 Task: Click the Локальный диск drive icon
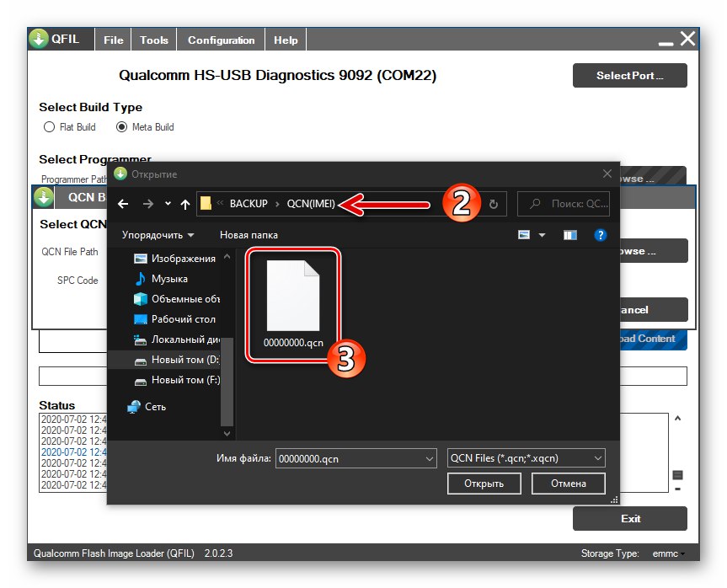[140, 339]
